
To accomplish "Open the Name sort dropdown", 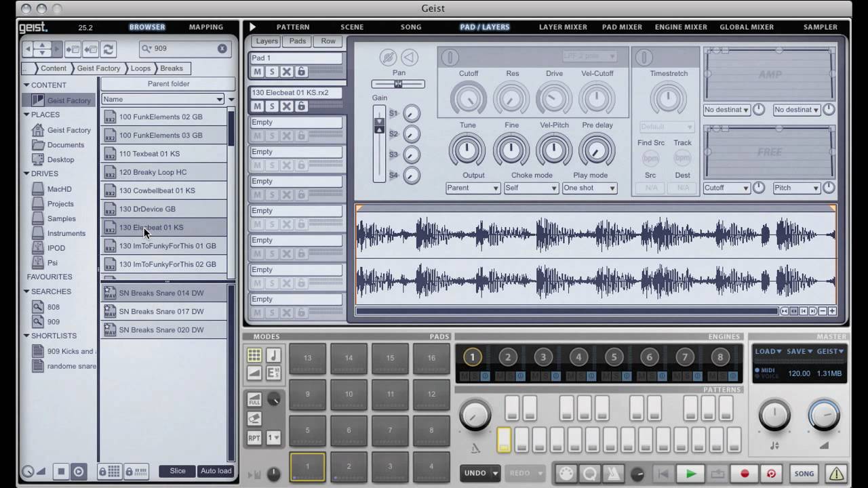I will click(163, 99).
